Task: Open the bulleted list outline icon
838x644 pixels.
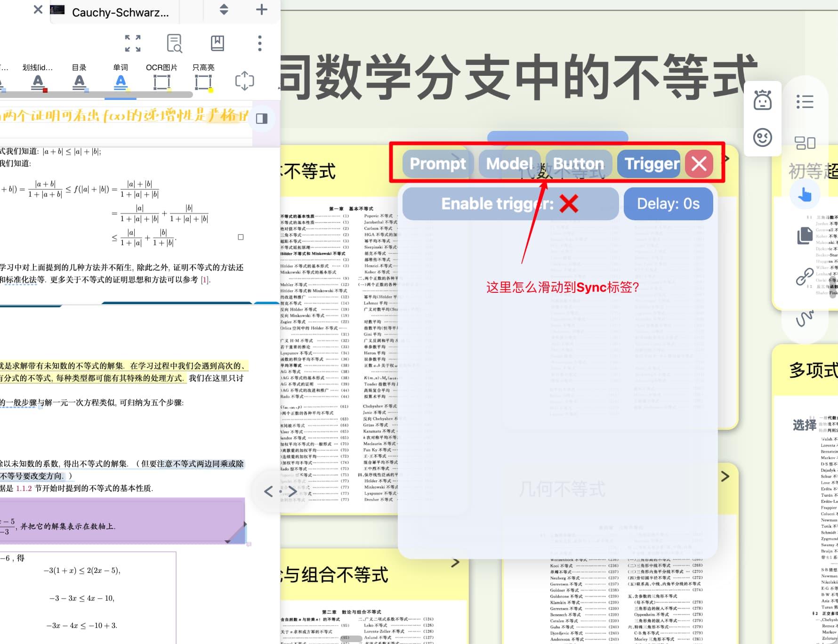Action: [x=805, y=102]
